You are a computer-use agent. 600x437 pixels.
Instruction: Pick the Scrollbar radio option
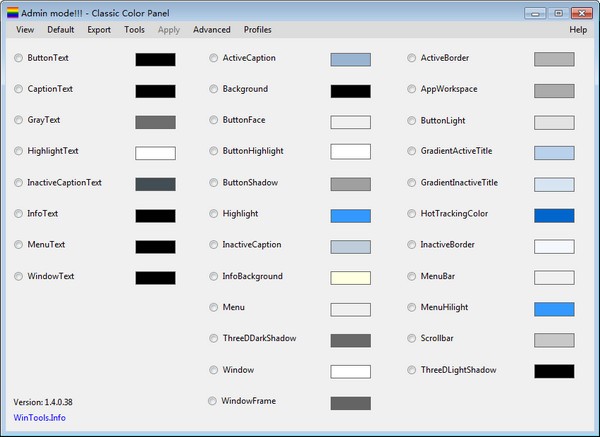[412, 339]
